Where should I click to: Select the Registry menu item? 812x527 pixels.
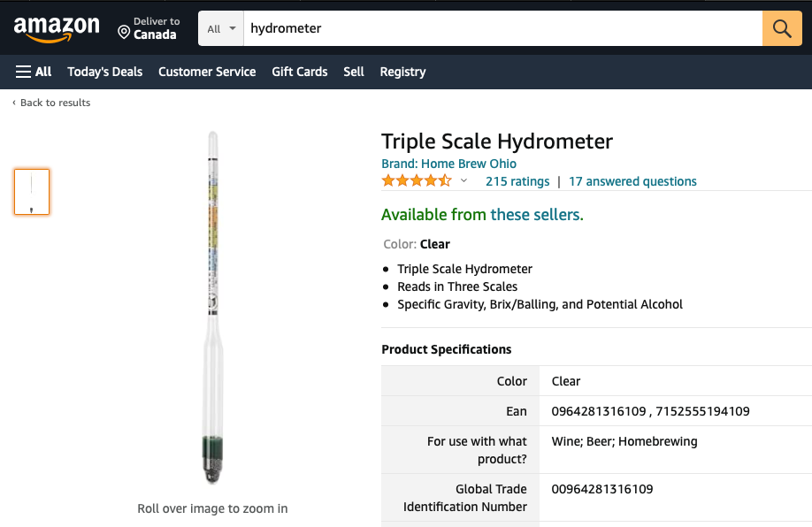402,72
